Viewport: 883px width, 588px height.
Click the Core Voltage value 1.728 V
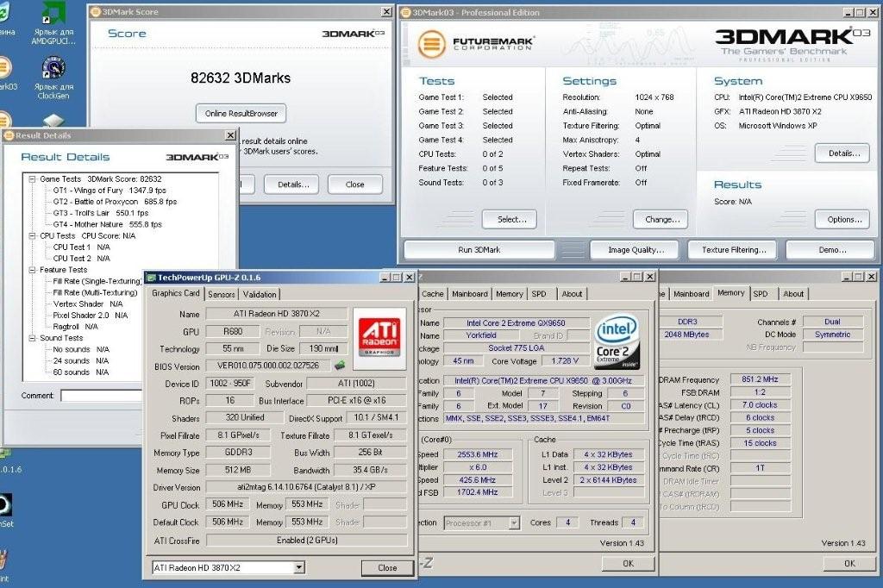565,360
